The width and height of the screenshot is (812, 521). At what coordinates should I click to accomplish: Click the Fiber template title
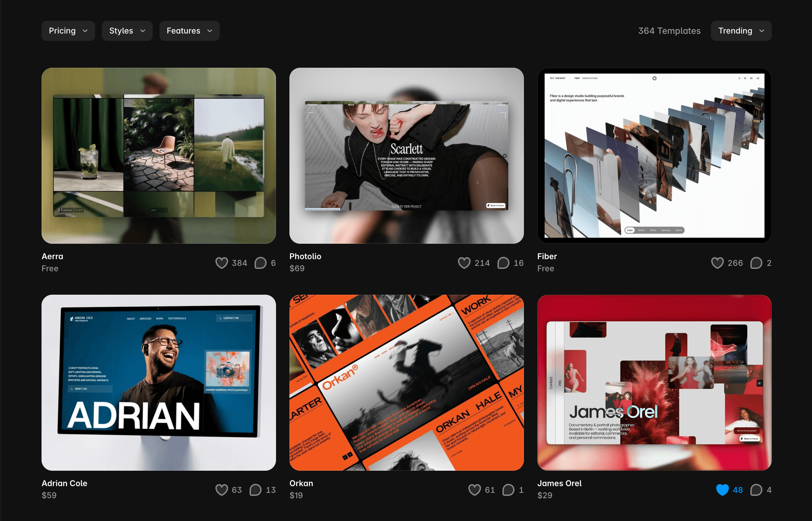(547, 256)
